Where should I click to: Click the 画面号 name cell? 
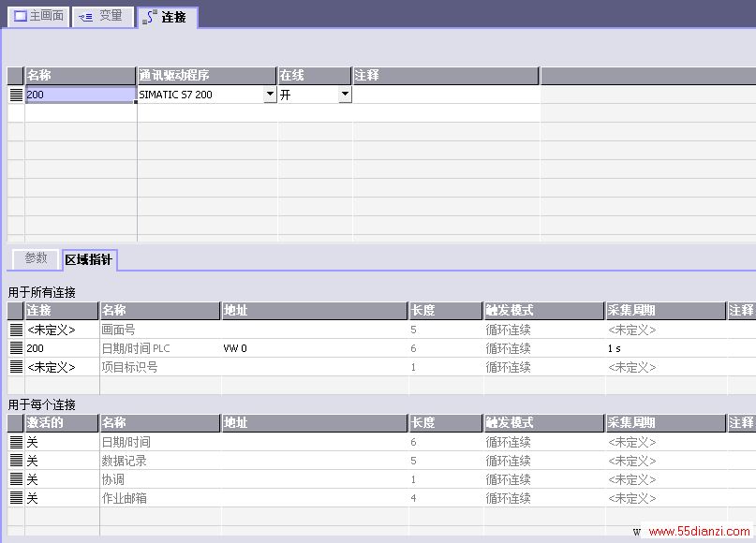160,330
